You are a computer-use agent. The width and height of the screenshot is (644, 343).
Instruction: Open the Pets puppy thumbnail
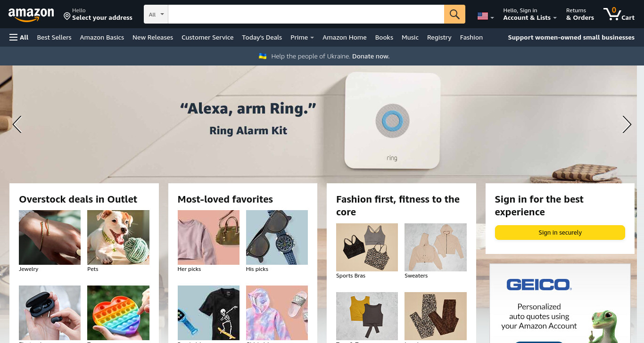[118, 237]
